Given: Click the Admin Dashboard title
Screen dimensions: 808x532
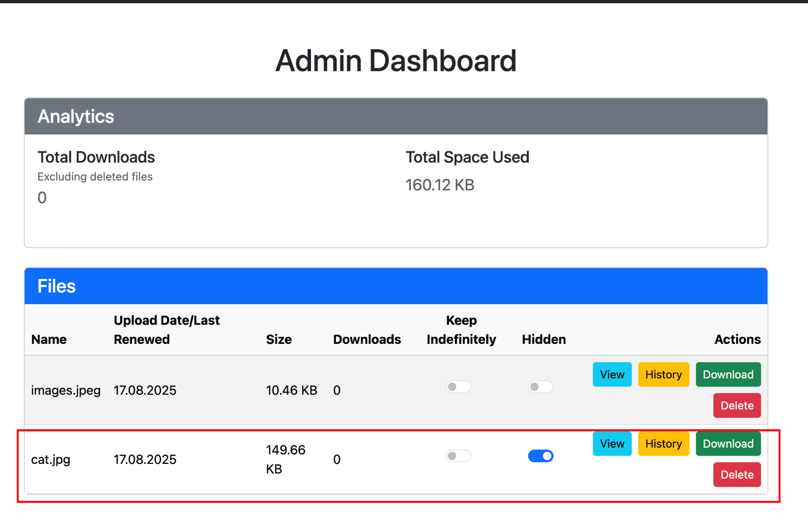Looking at the screenshot, I should click(396, 61).
